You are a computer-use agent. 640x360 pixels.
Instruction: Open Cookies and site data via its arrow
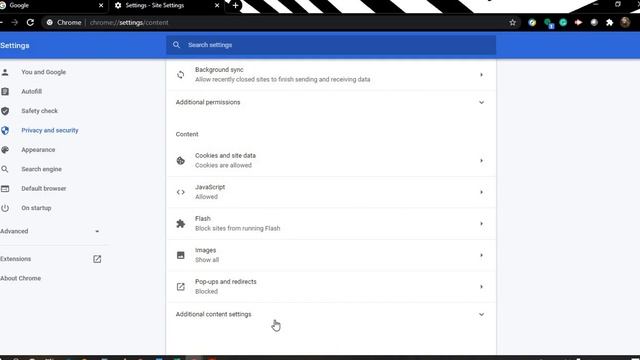pos(482,161)
